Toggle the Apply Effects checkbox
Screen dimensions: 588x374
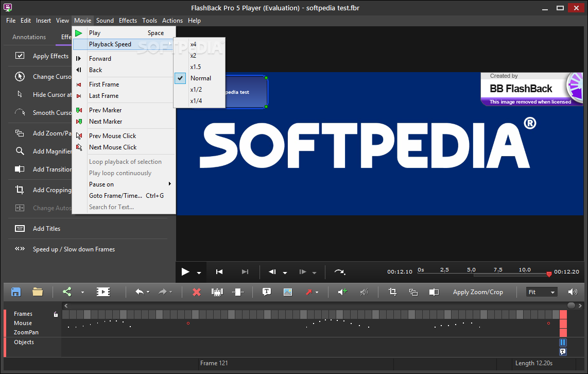pyautogui.click(x=20, y=56)
